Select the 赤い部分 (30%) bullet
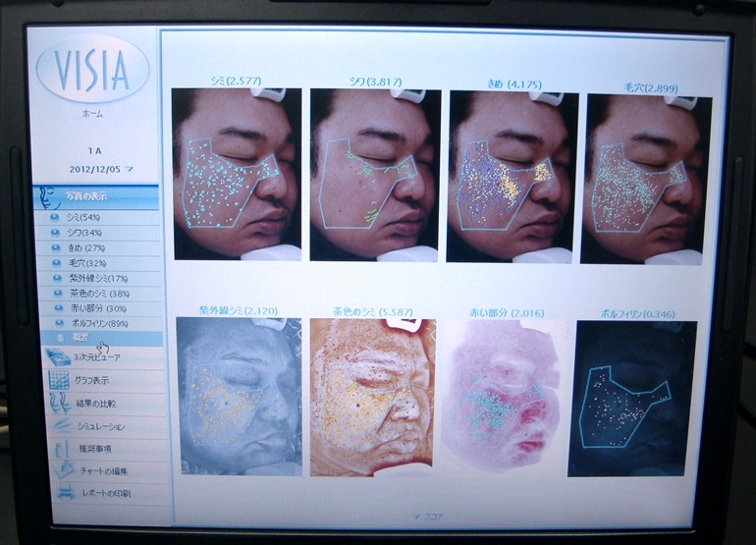 (x=59, y=308)
